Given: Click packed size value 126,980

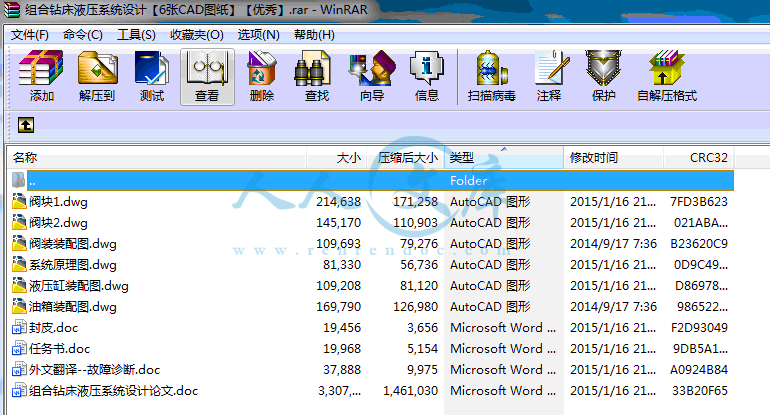Looking at the screenshot, I should tap(415, 307).
